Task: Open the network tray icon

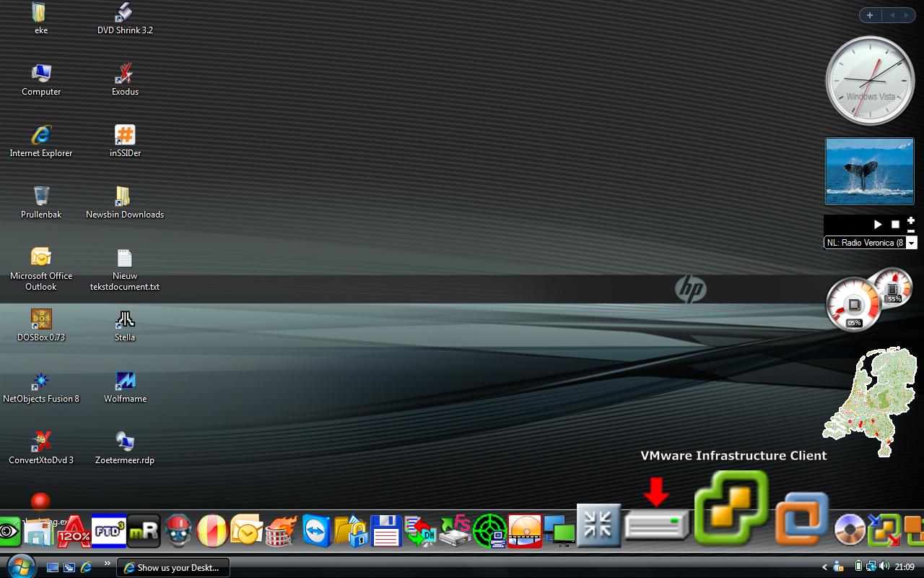Action: click(871, 566)
